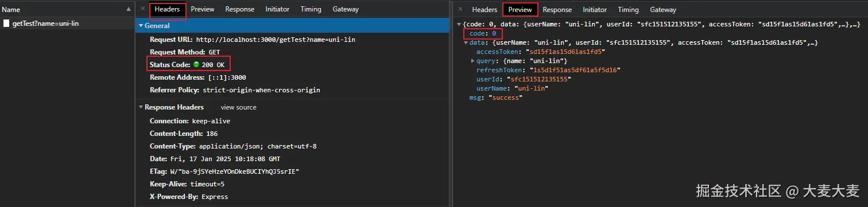868x207 pixels.
Task: Close the right request details panel
Action: coord(461,9)
